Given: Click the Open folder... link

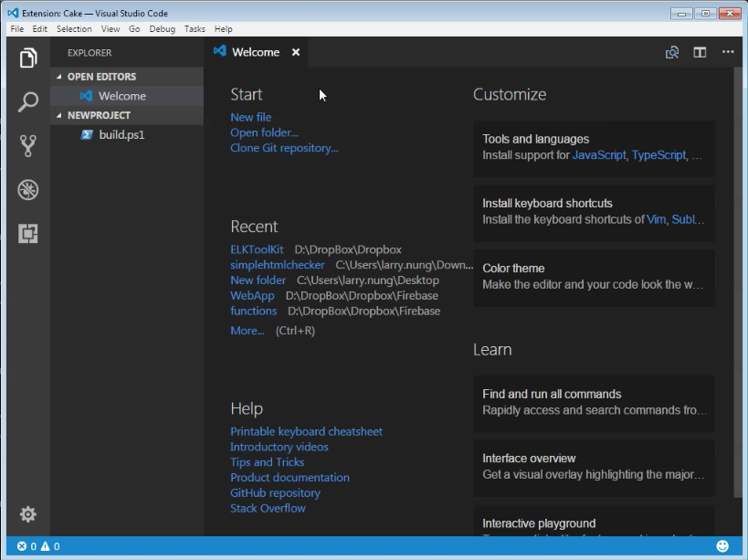Looking at the screenshot, I should point(264,132).
